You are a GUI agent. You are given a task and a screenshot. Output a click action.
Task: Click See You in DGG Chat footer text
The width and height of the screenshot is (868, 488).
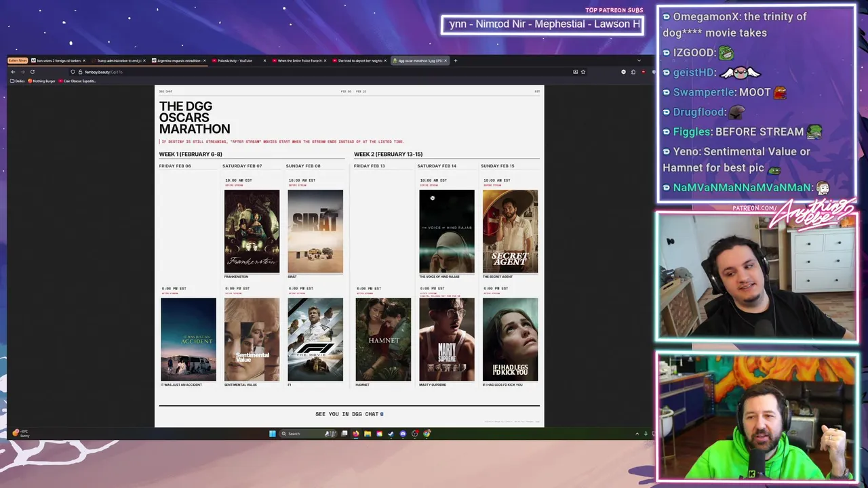coord(349,414)
